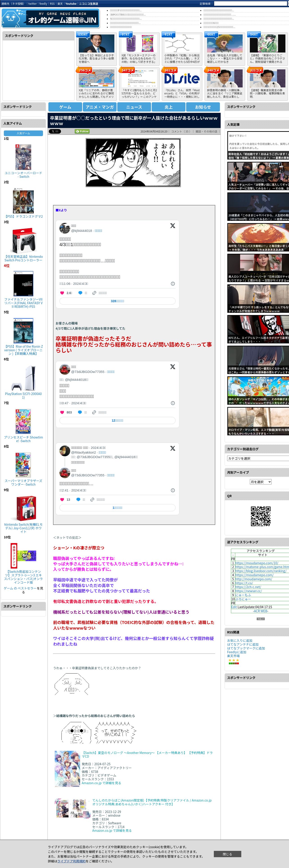Click the はてなブックマークに追加 link

tap(246, 648)
